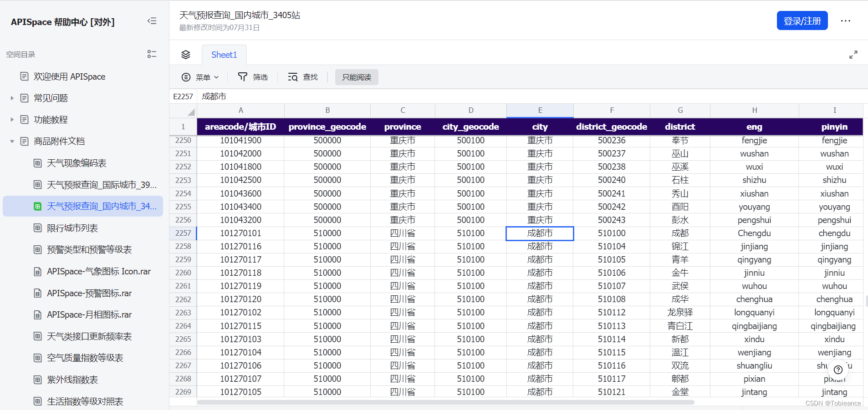
Task: Click the district_geocode cell 500243
Action: (612, 220)
